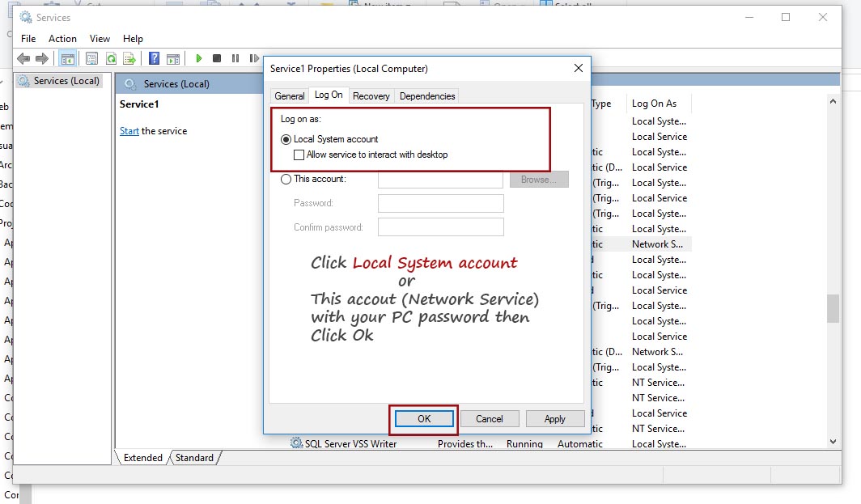
Task: Select Local System account radio button
Action: coord(286,139)
